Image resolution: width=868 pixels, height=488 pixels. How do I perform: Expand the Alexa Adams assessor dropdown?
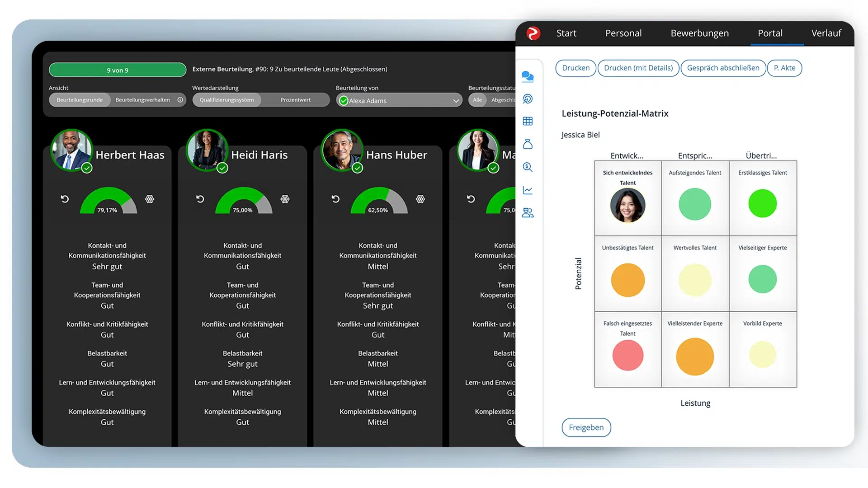point(456,101)
